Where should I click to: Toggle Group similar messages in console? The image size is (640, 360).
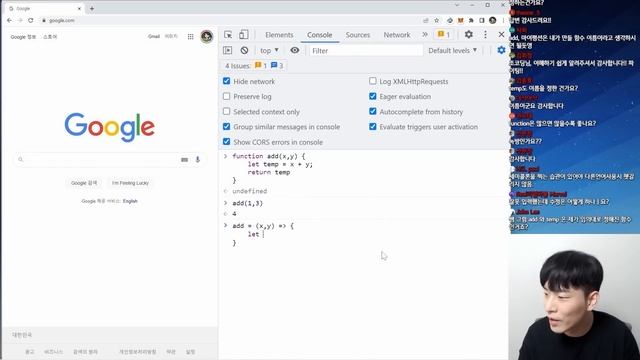point(227,127)
